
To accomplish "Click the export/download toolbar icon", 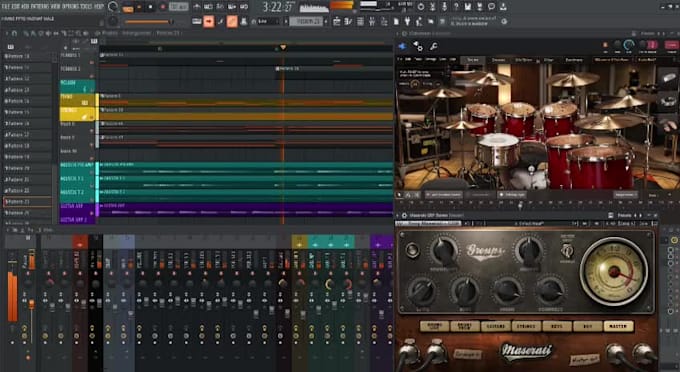I will tap(503, 7).
